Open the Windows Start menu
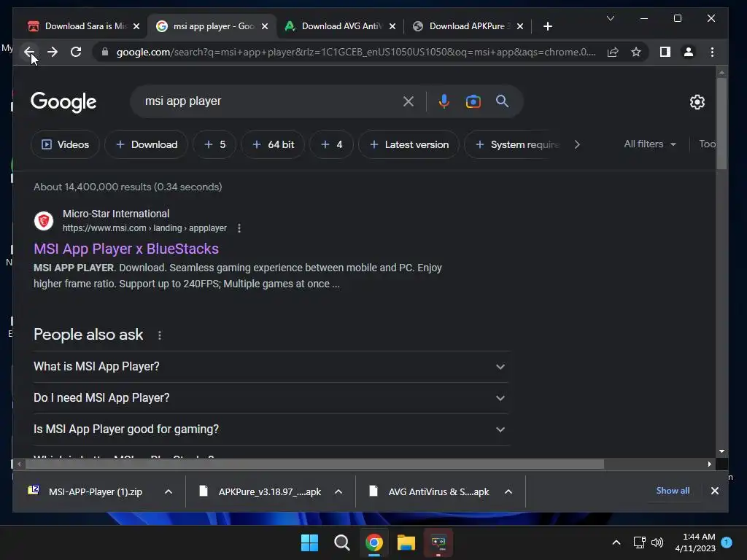The height and width of the screenshot is (560, 747). click(309, 542)
